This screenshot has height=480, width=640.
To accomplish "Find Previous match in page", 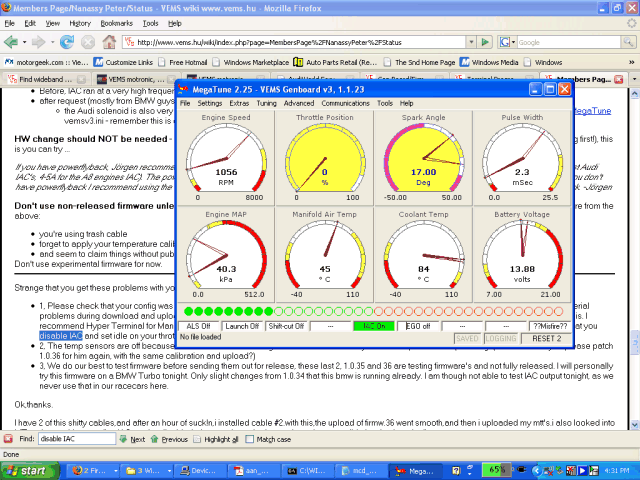I will click(169, 439).
